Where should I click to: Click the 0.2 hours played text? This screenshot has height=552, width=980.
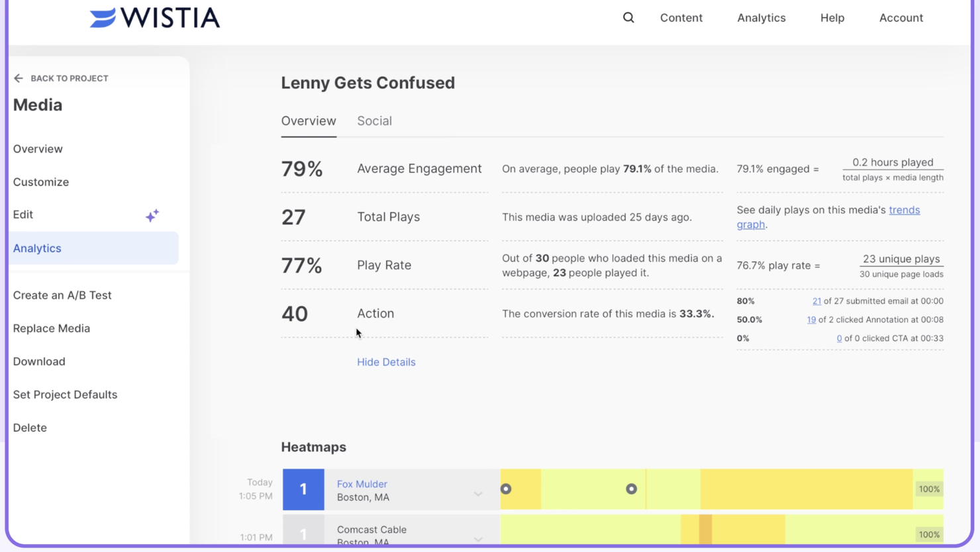click(x=893, y=162)
